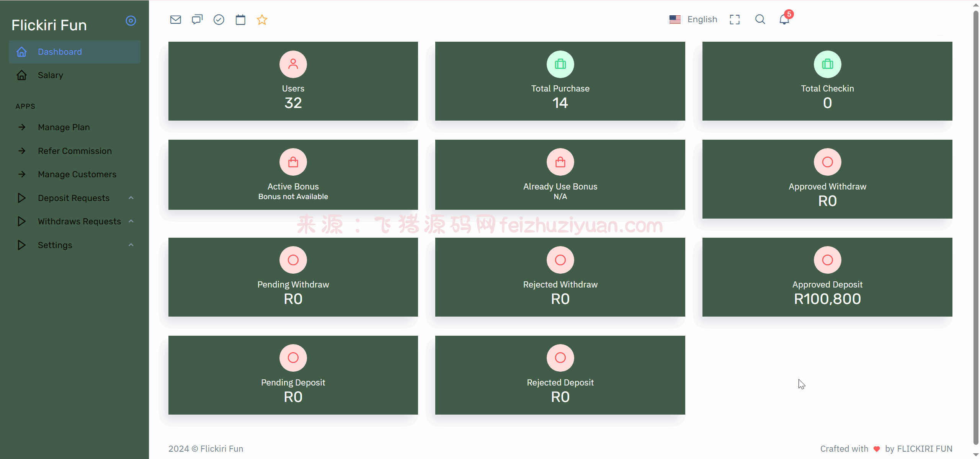Screen dimensions: 980x459
Task: Navigate to Manage Customers
Action: pyautogui.click(x=77, y=175)
